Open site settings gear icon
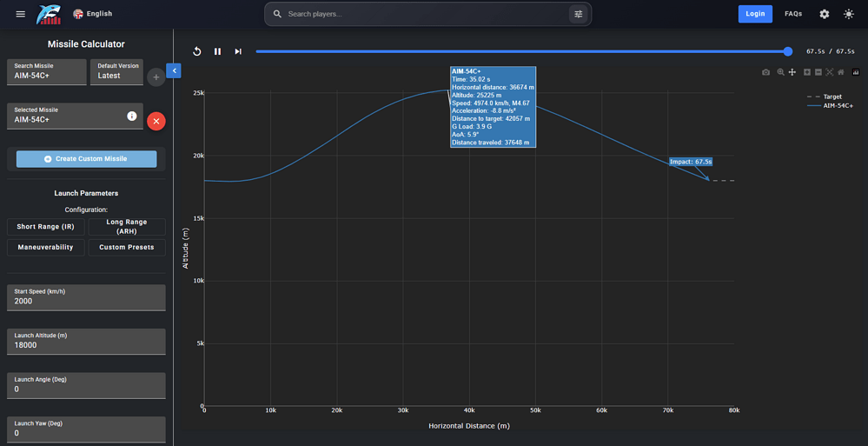This screenshot has height=446, width=868. (825, 14)
